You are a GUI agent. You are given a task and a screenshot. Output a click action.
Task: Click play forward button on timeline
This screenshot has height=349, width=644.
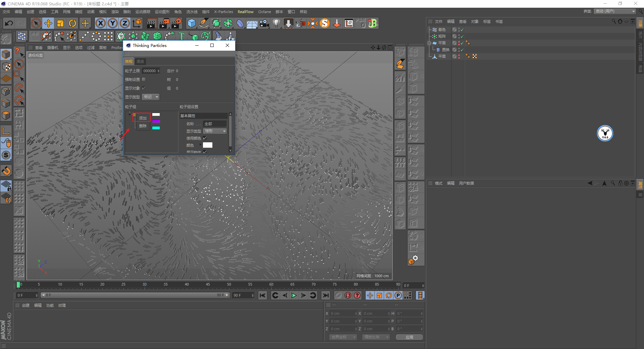pyautogui.click(x=294, y=295)
